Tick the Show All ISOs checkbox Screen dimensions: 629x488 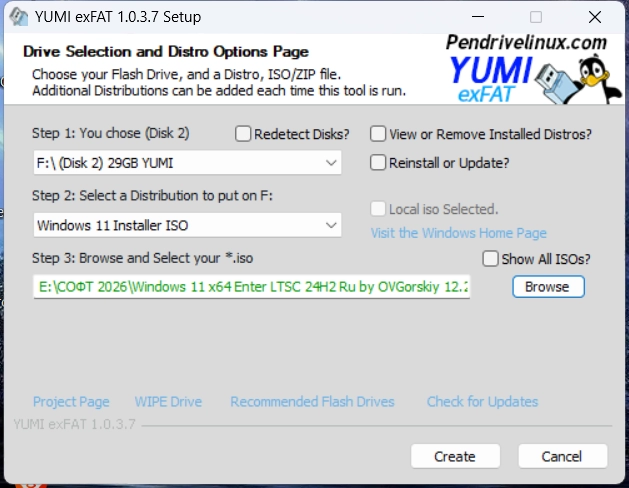tap(490, 259)
